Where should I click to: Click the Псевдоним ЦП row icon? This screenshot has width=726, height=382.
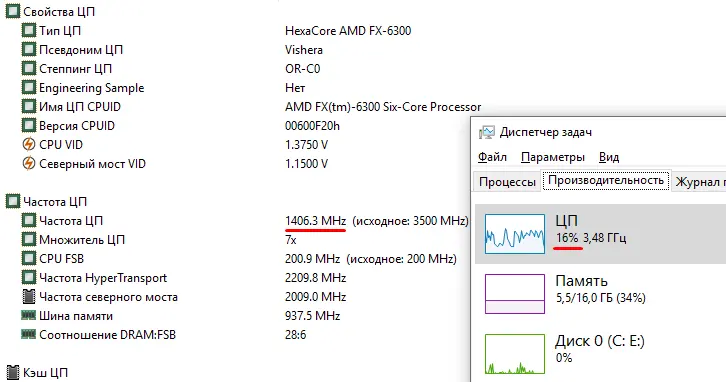click(x=29, y=50)
